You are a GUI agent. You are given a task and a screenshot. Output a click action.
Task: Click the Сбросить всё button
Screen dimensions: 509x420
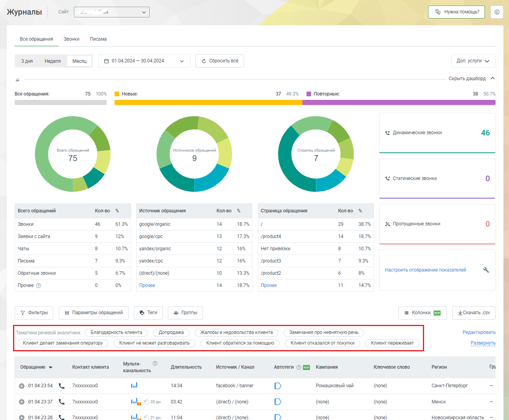pos(220,61)
